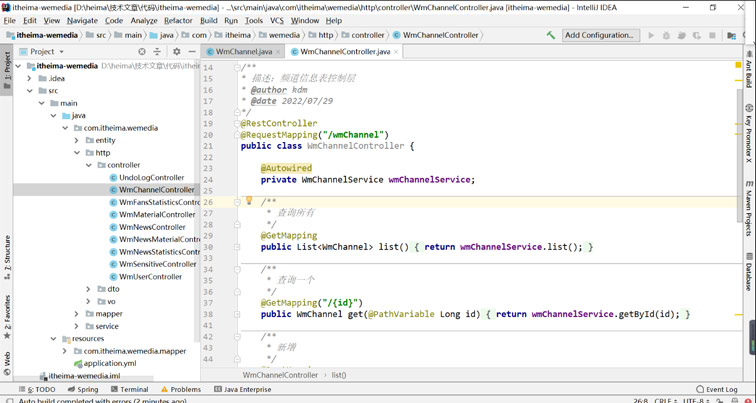Click the Run triangle icon in toolbar

651,35
